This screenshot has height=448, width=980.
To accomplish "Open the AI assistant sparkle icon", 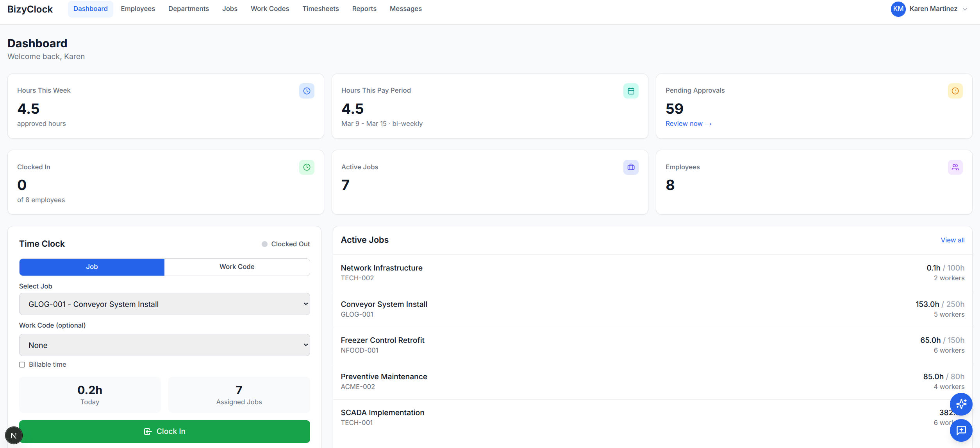I will click(962, 404).
